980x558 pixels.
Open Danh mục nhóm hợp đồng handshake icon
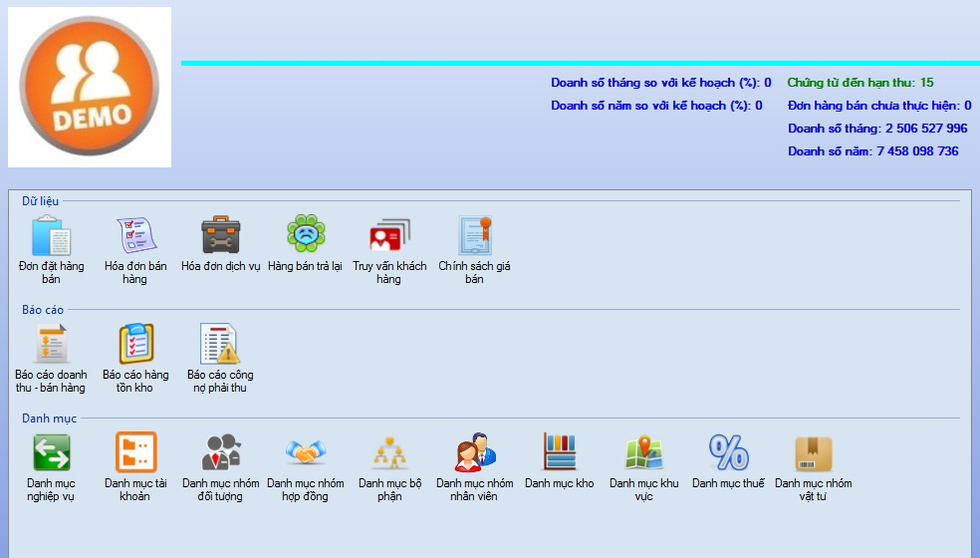tap(306, 452)
